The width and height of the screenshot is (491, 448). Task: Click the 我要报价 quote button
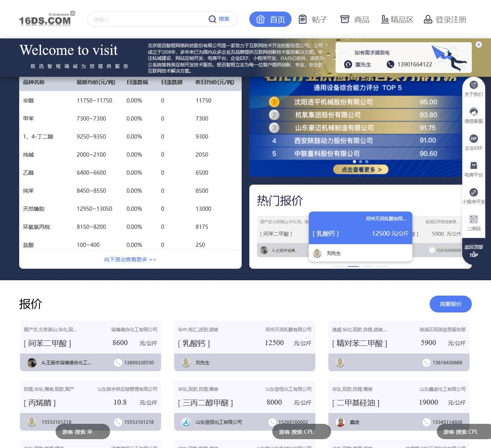450,304
